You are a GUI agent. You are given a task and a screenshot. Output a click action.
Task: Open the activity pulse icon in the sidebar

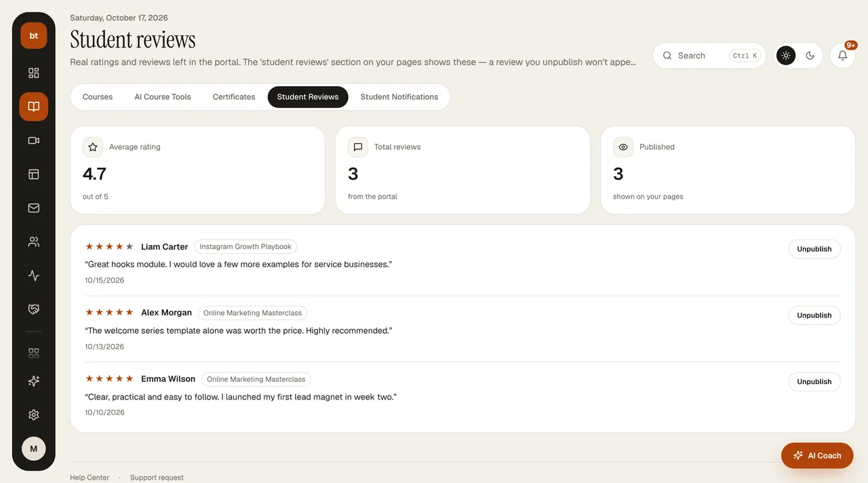tap(34, 275)
